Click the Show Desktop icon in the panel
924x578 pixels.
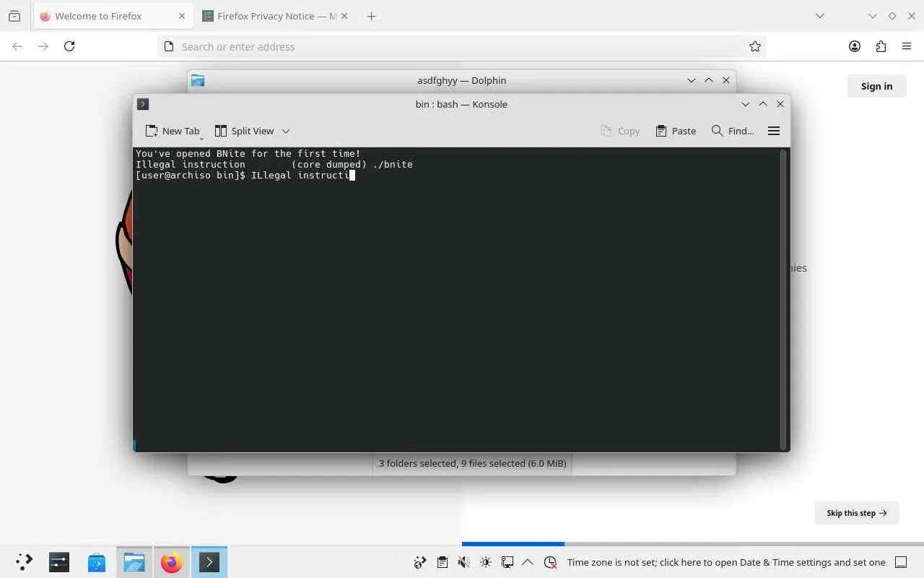pos(901,562)
